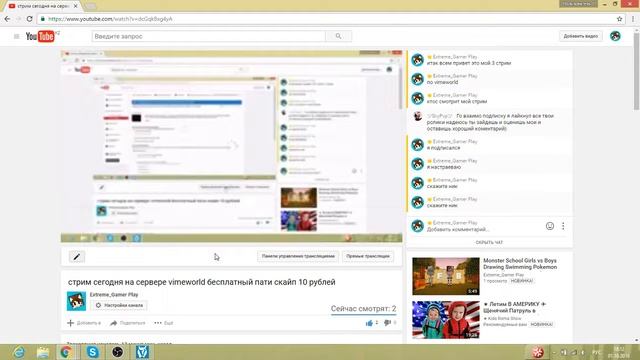
Task: Click the РУС language indicator
Action: tap(596, 352)
